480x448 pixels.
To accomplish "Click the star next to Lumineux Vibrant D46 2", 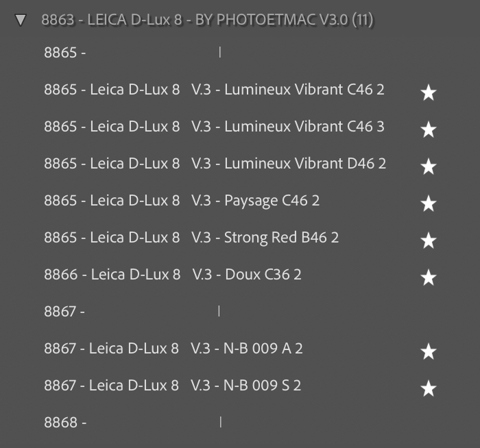I will [429, 166].
